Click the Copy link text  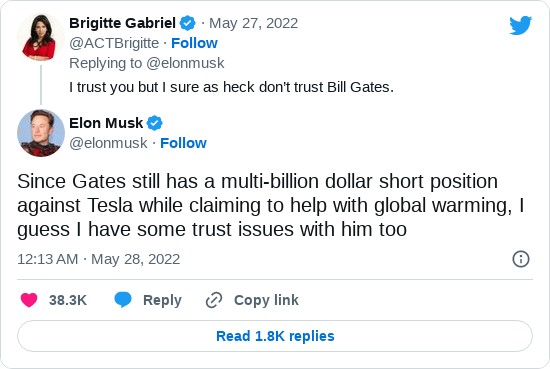click(266, 300)
